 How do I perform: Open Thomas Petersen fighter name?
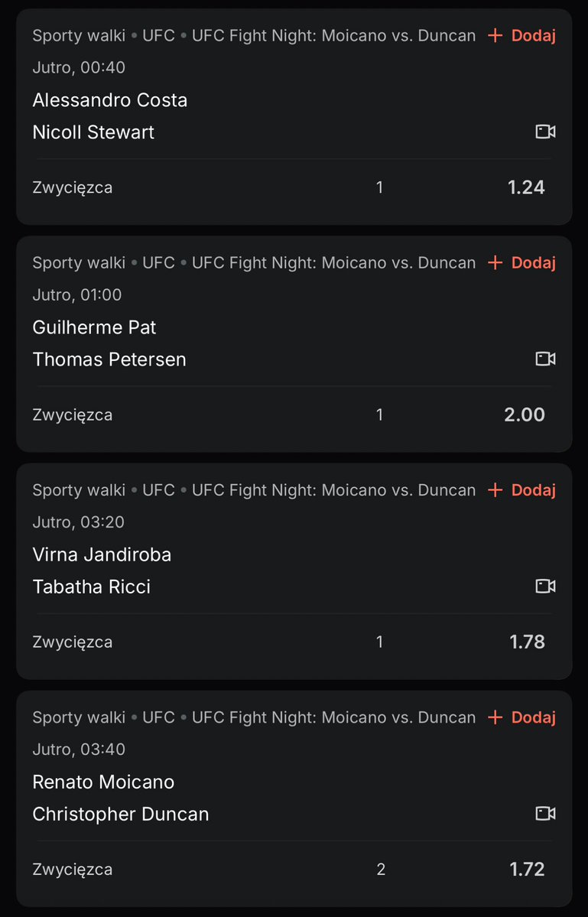(109, 359)
